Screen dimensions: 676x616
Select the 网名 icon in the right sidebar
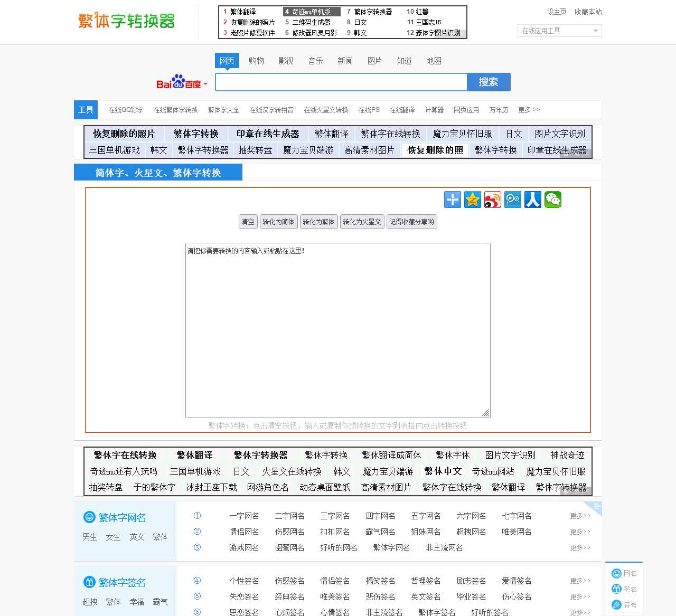617,573
